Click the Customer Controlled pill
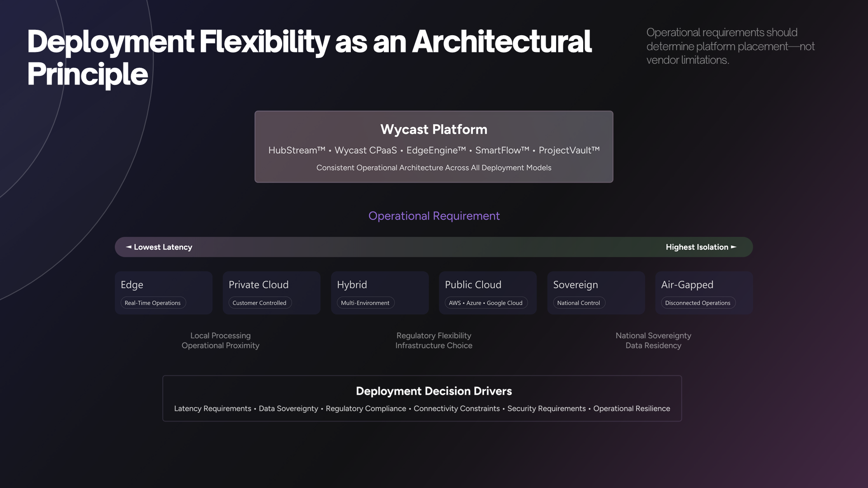The height and width of the screenshot is (488, 868). [259, 303]
